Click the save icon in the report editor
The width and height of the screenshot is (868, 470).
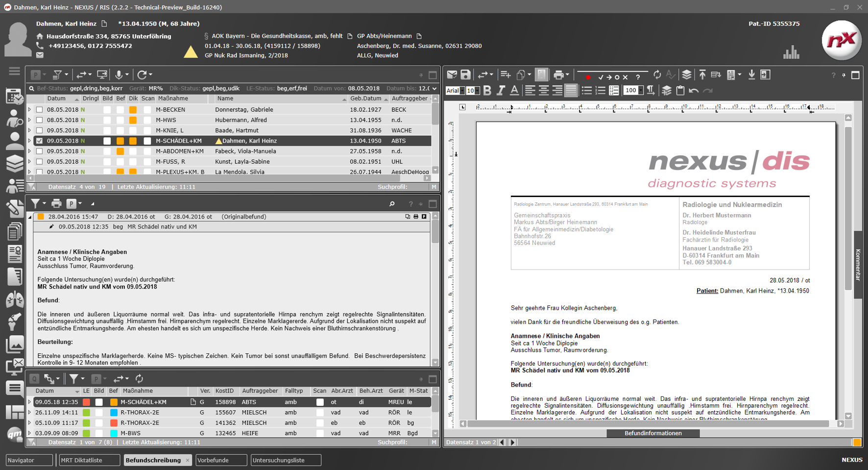tap(465, 75)
